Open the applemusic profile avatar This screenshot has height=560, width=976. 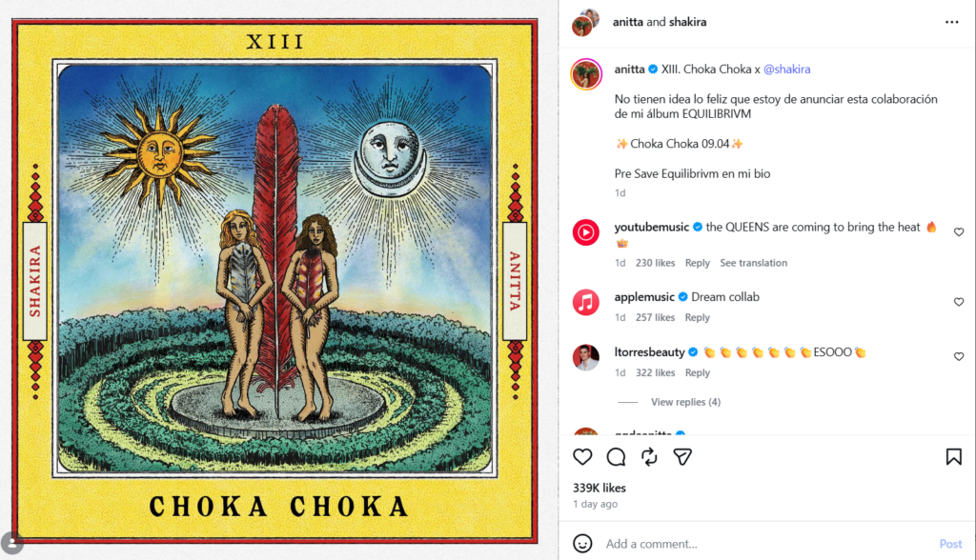tap(586, 303)
